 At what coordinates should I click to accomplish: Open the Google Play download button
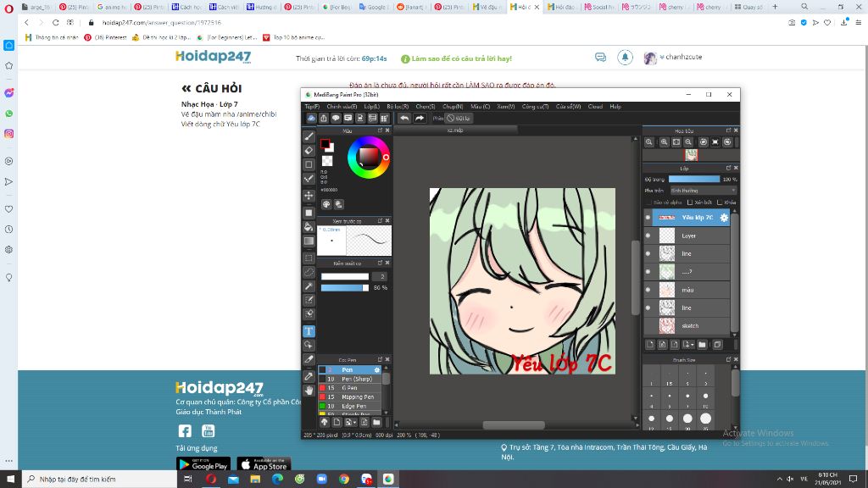[203, 465]
